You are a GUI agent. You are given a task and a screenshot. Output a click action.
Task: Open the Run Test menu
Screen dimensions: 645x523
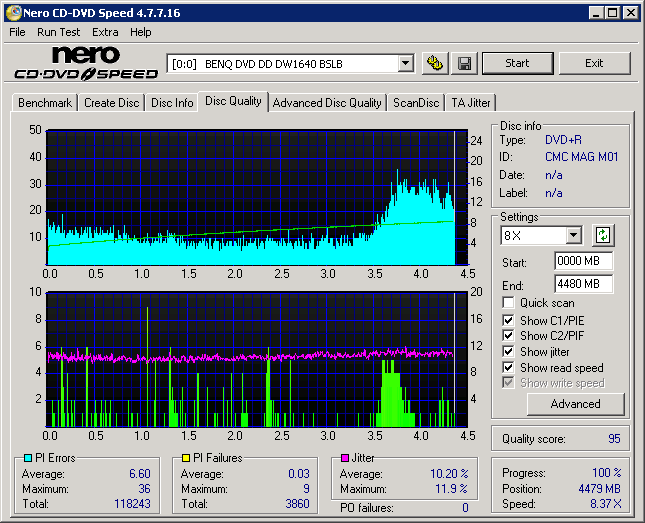(x=58, y=32)
